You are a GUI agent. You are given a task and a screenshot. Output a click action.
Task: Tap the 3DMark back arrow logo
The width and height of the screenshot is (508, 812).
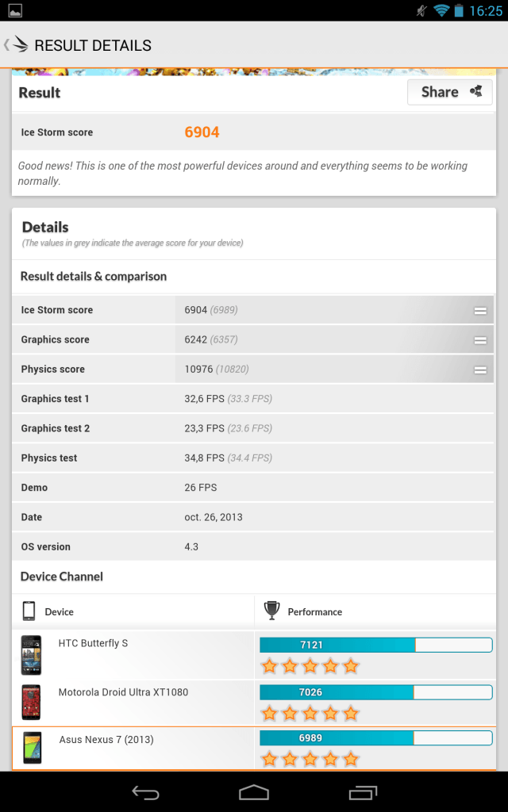16,44
